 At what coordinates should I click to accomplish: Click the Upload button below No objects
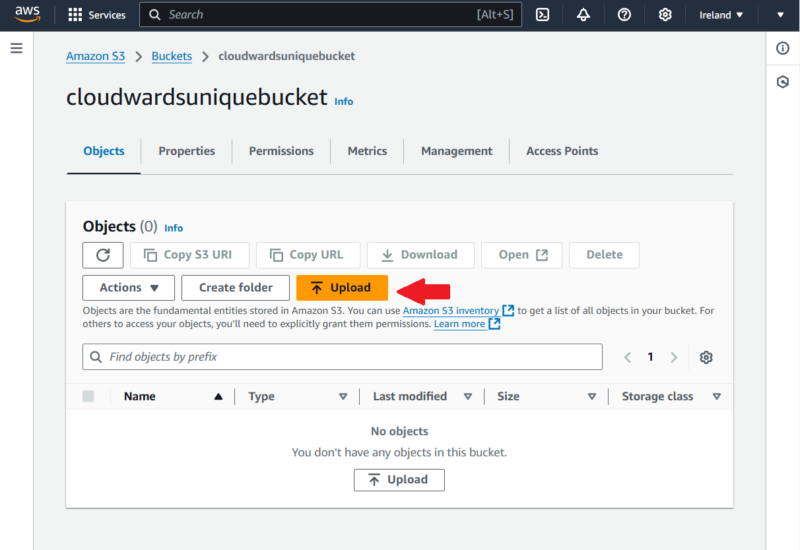coord(399,480)
